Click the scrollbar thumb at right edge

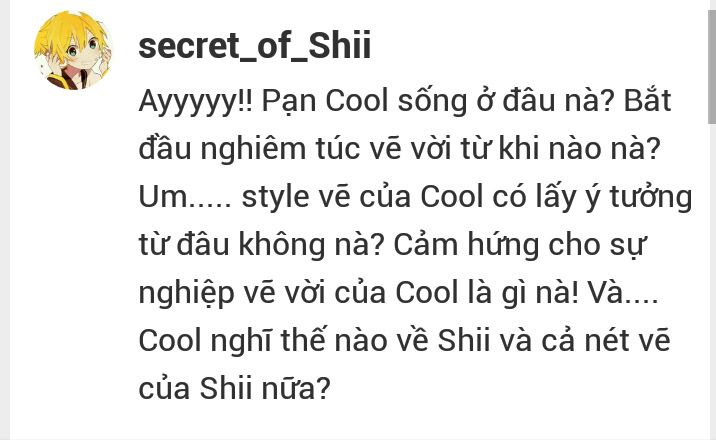tap(712, 66)
